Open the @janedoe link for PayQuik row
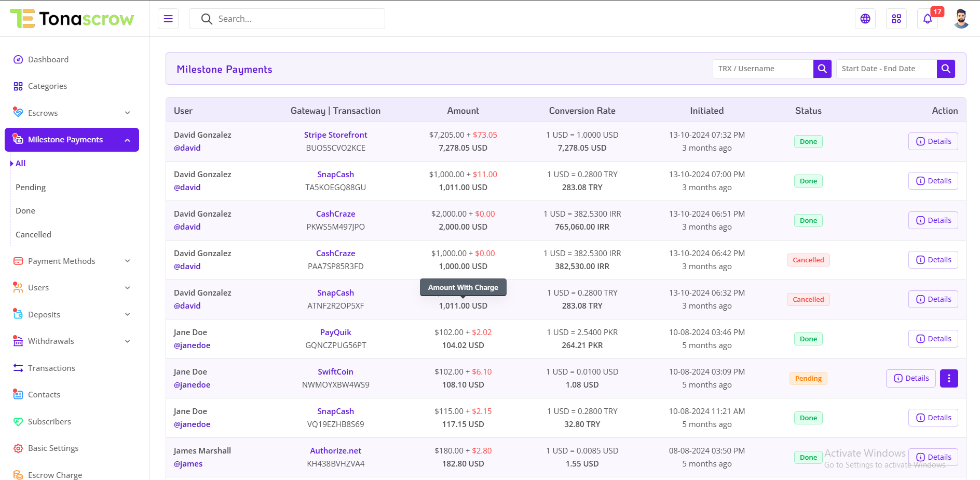The width and height of the screenshot is (980, 480). (192, 345)
